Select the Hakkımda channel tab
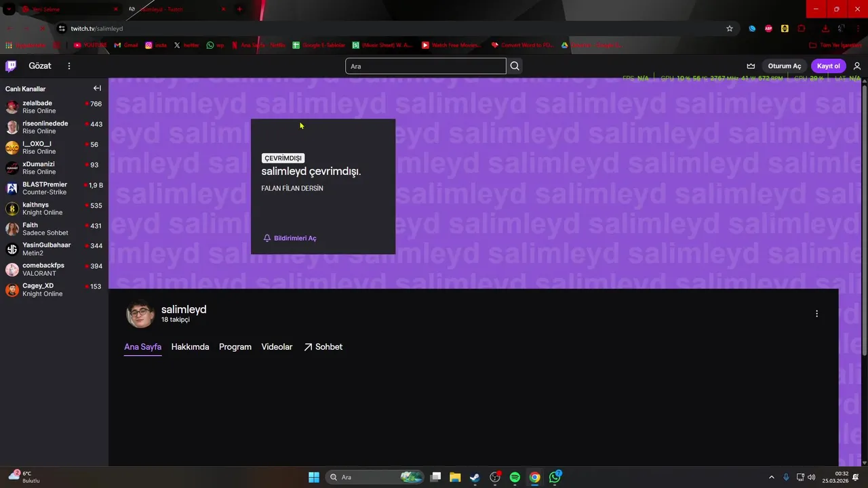The height and width of the screenshot is (488, 868). (190, 347)
